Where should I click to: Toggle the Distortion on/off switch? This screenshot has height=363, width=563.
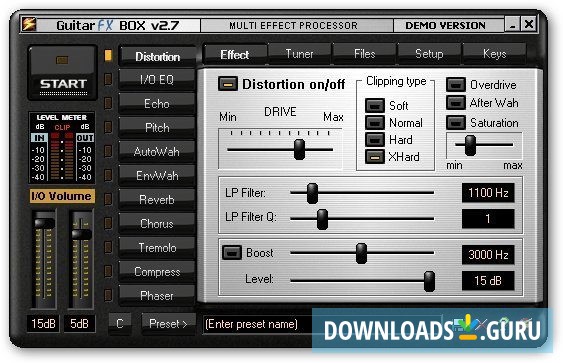click(228, 84)
